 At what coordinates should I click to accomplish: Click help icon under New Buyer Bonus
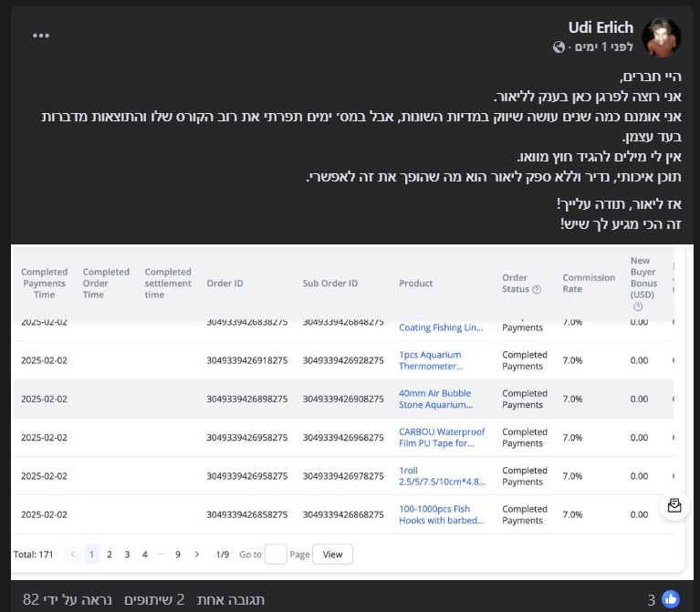638,307
